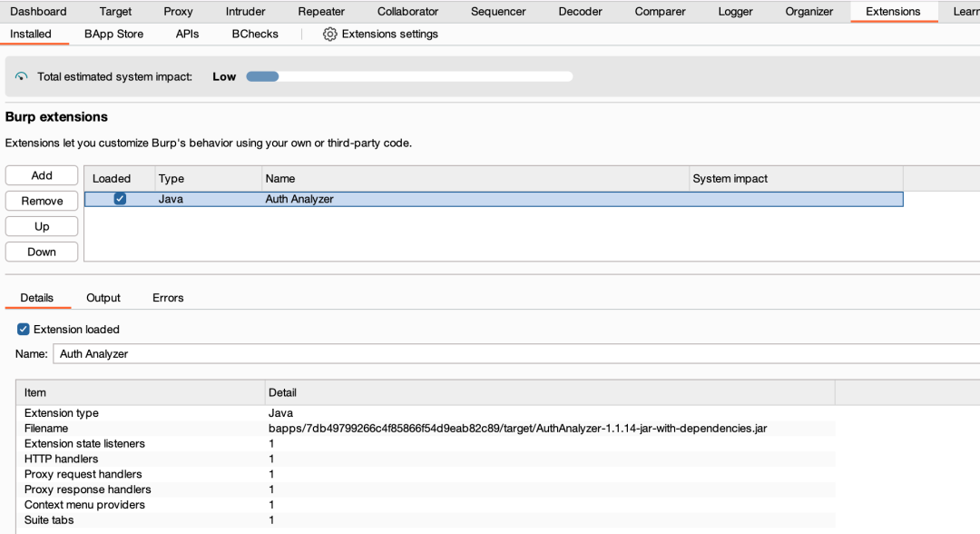Select the Installed sub-tab

(x=31, y=35)
